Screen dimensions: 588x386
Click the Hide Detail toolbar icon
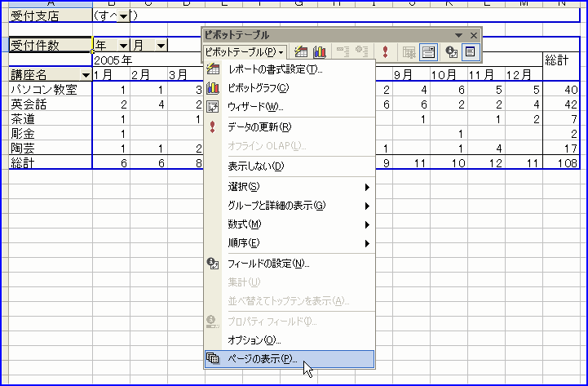coord(343,51)
